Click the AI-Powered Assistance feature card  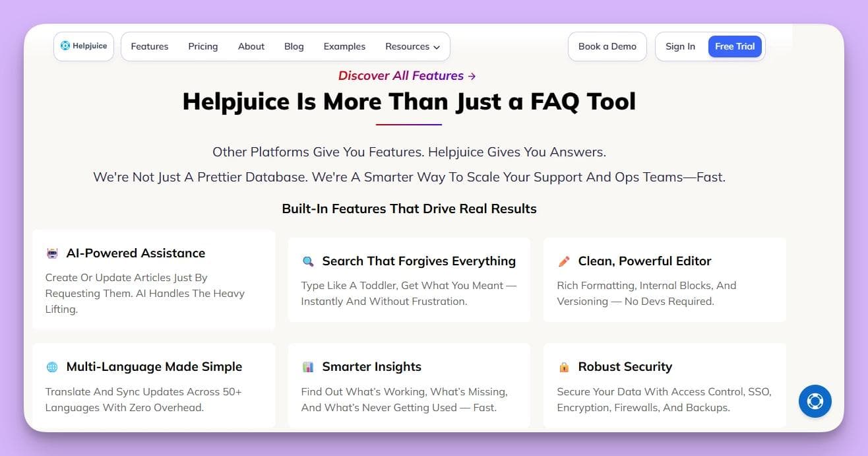pyautogui.click(x=154, y=280)
